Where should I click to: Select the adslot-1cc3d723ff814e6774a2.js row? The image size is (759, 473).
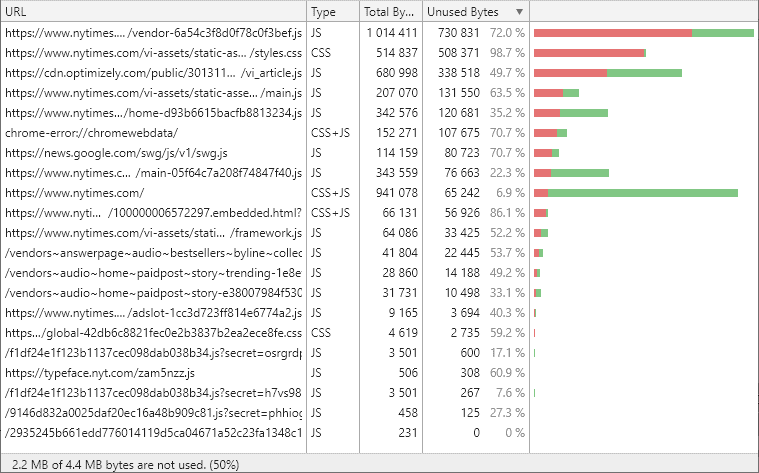153,313
